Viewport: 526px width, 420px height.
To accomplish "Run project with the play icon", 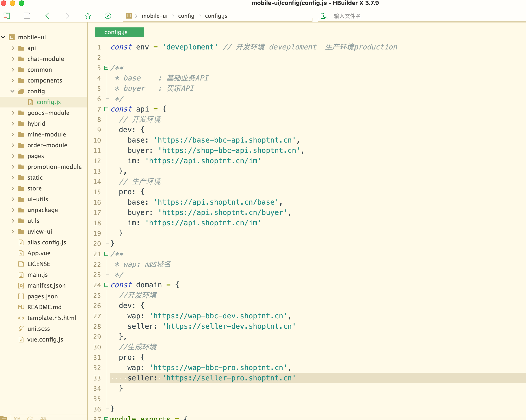I will pos(108,16).
